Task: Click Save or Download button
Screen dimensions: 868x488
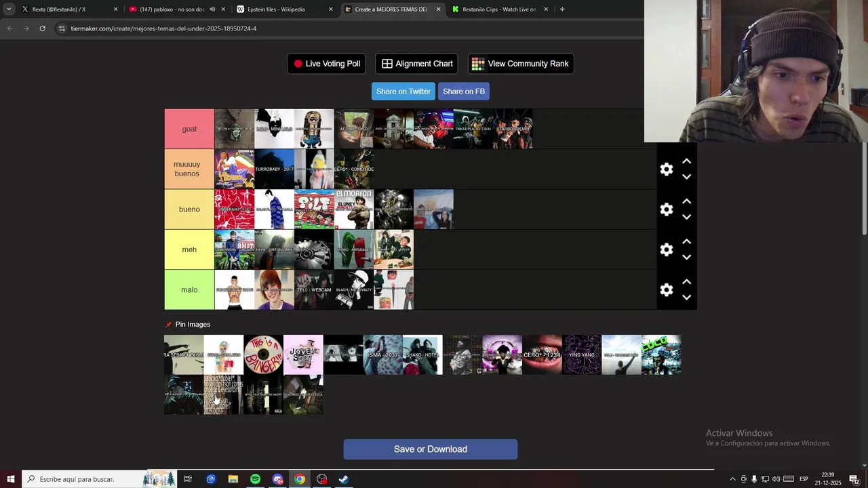Action: (x=431, y=449)
